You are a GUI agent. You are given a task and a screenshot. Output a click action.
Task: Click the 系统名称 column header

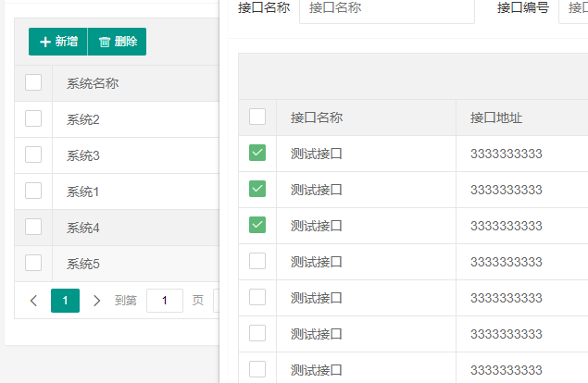[x=93, y=84]
